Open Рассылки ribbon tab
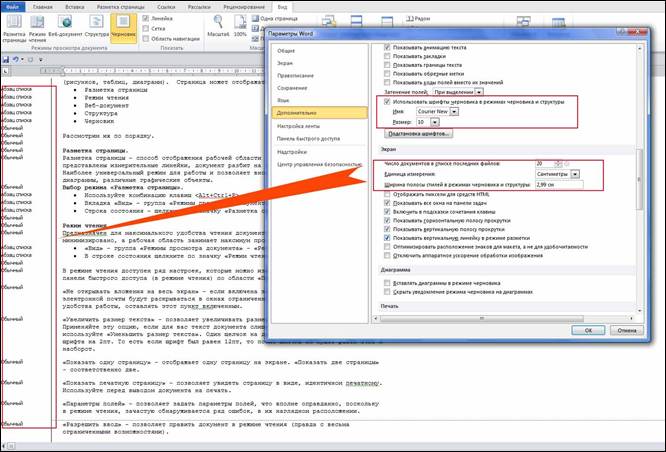 pos(199,7)
